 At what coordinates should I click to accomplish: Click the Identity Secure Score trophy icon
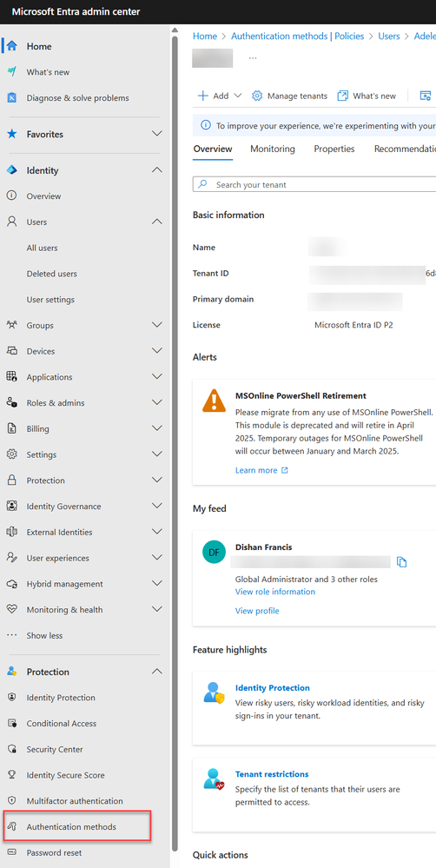click(x=11, y=775)
